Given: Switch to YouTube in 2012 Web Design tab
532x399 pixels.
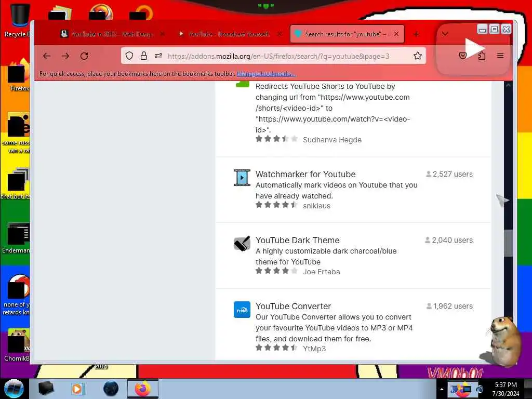Looking at the screenshot, I should pyautogui.click(x=113, y=34).
